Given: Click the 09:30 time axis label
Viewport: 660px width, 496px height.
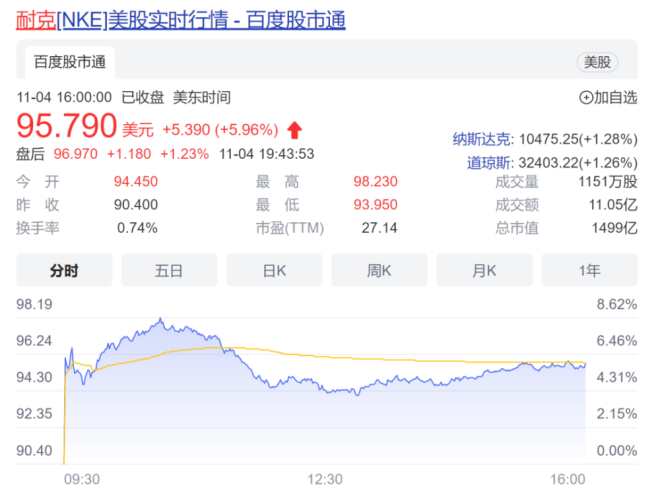Looking at the screenshot, I should 82,479.
